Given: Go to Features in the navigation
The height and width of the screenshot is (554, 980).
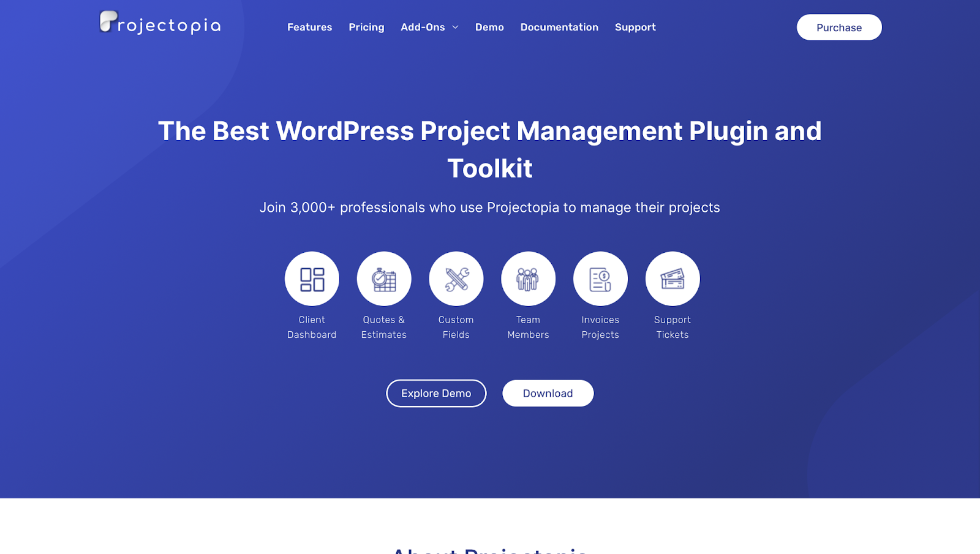Looking at the screenshot, I should coord(310,27).
